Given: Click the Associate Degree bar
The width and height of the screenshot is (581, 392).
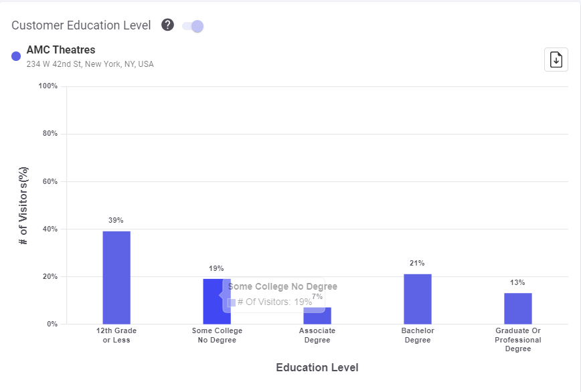Looking at the screenshot, I should [x=323, y=316].
